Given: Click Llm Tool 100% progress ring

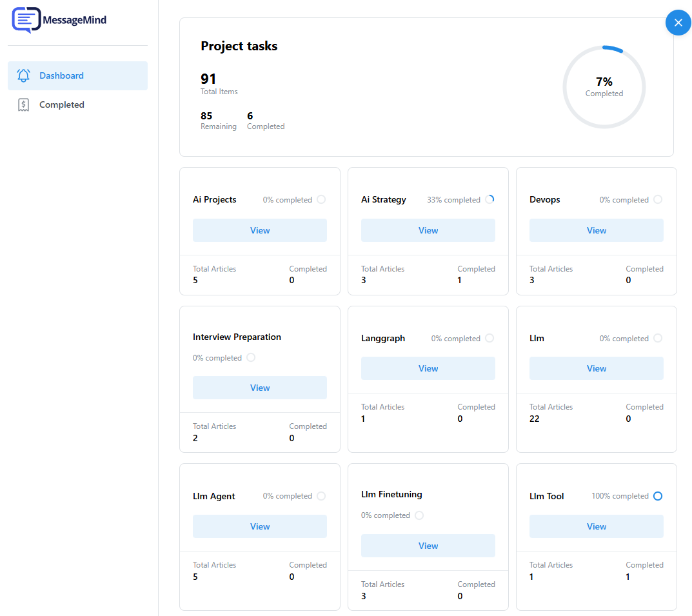Looking at the screenshot, I should (x=658, y=496).
